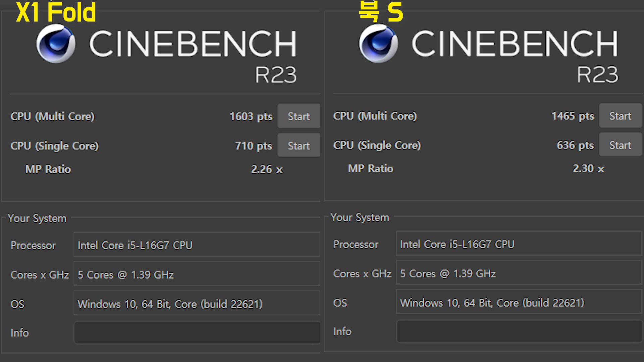Image resolution: width=644 pixels, height=362 pixels.
Task: Start the Single Core test on X1 Fold
Action: pyautogui.click(x=299, y=145)
